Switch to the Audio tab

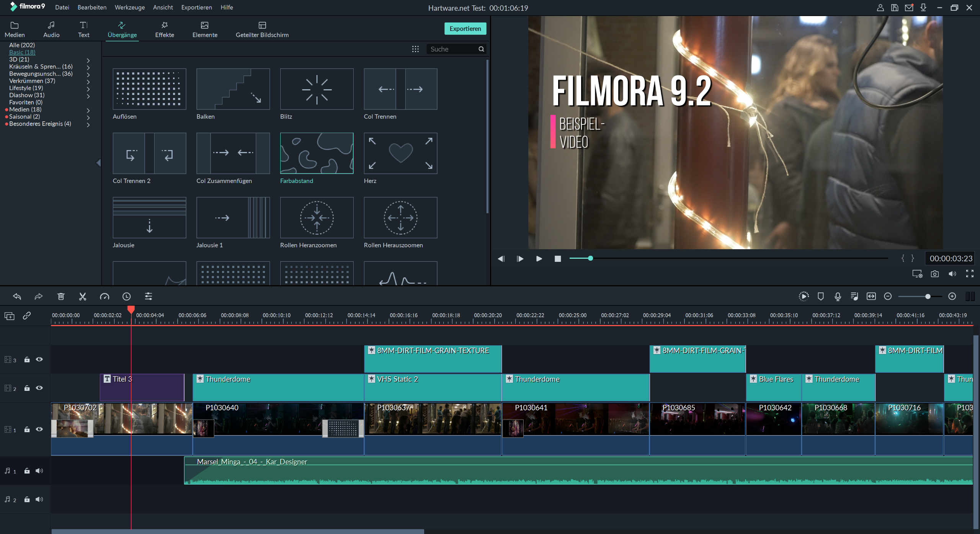[x=51, y=29]
